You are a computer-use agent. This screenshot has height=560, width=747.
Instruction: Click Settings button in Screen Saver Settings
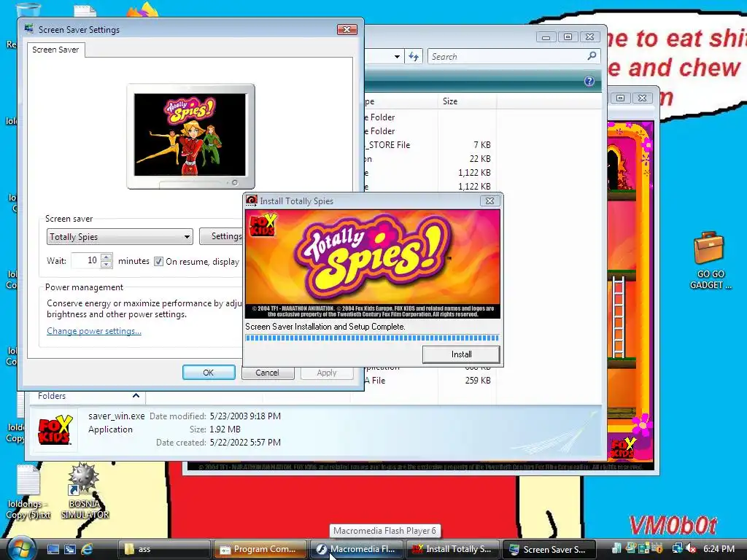[221, 236]
